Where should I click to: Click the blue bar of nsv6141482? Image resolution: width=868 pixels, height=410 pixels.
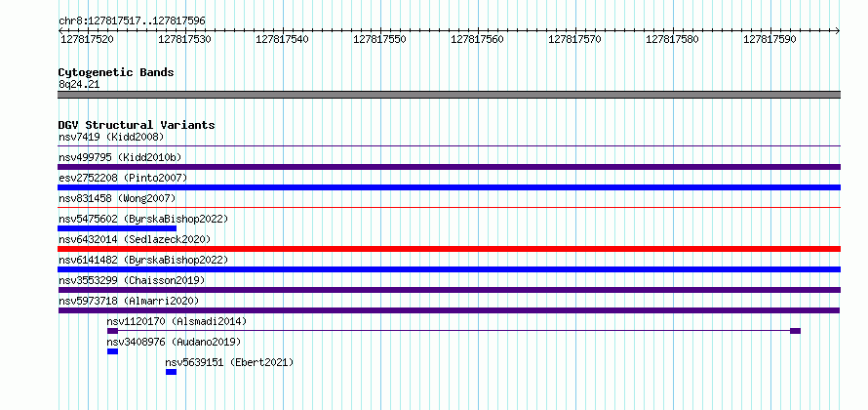click(x=449, y=269)
